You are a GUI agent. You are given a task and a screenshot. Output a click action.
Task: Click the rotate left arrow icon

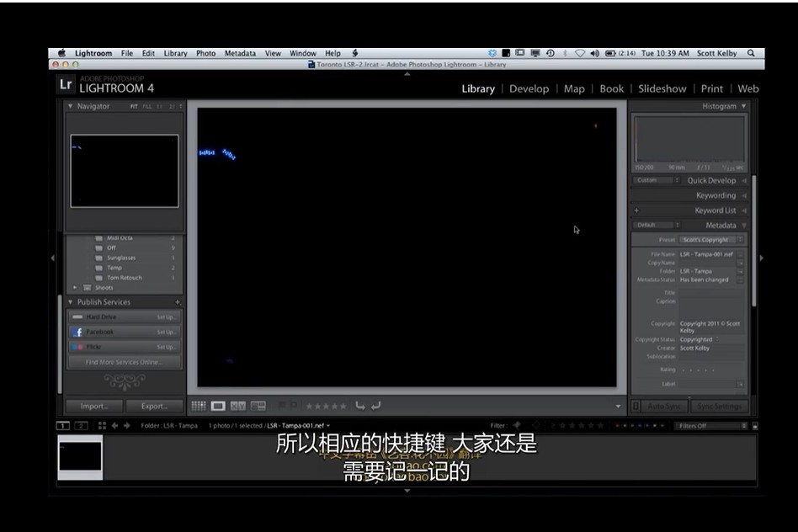click(x=362, y=406)
